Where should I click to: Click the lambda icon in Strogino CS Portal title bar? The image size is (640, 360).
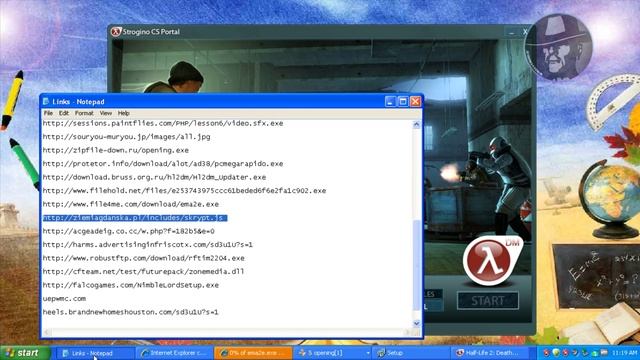[116, 31]
